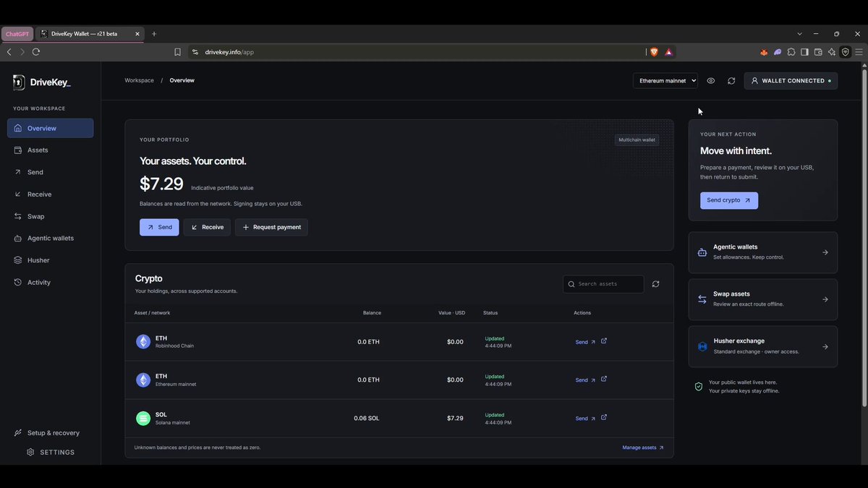Focus the Search assets field
This screenshot has height=488, width=868.
603,284
